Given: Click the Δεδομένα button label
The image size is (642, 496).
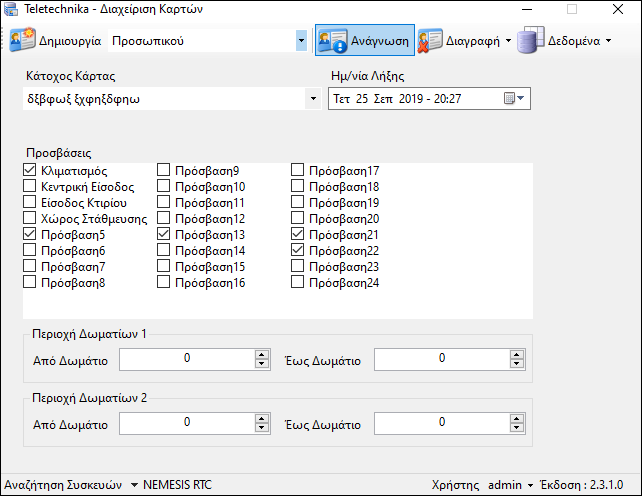Looking at the screenshot, I should [x=574, y=41].
